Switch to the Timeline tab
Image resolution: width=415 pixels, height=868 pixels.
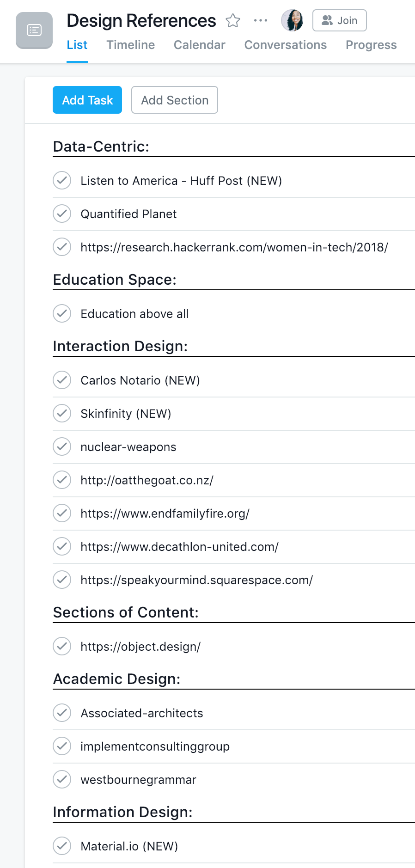130,45
